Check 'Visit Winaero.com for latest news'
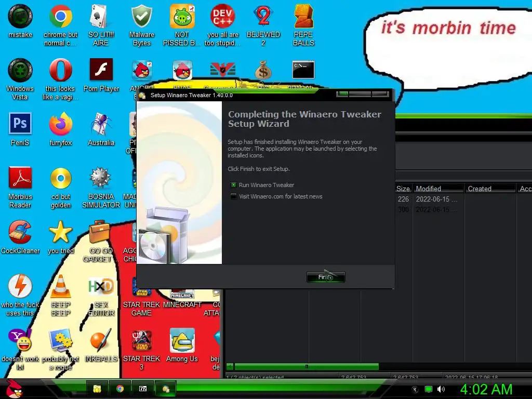Viewport: 532px width, 399px height. [x=233, y=196]
